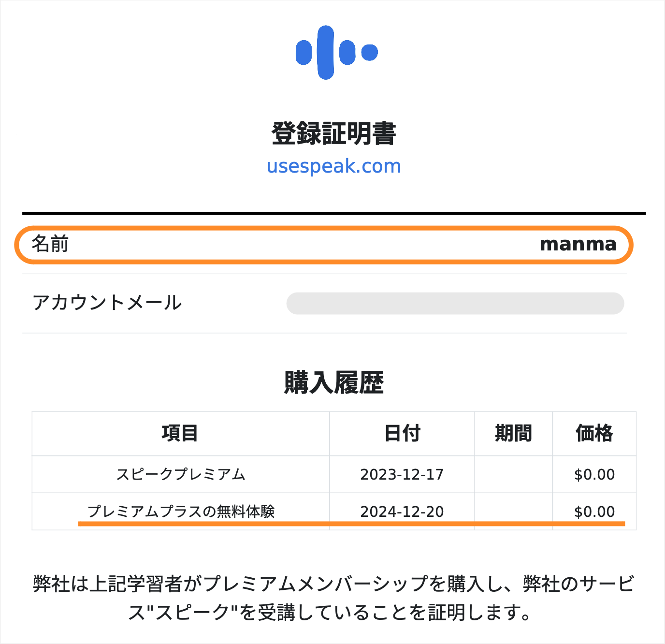
Task: Click the name value manma
Action: (x=578, y=244)
